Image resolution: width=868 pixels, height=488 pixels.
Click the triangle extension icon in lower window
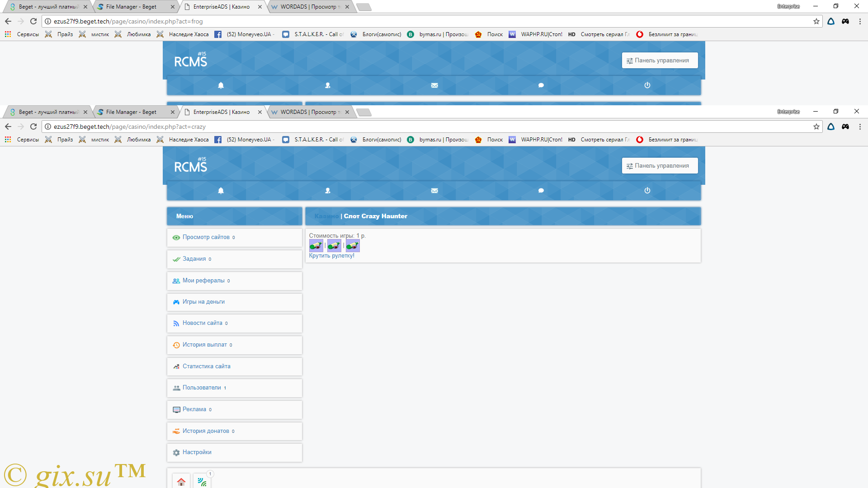[x=831, y=127]
